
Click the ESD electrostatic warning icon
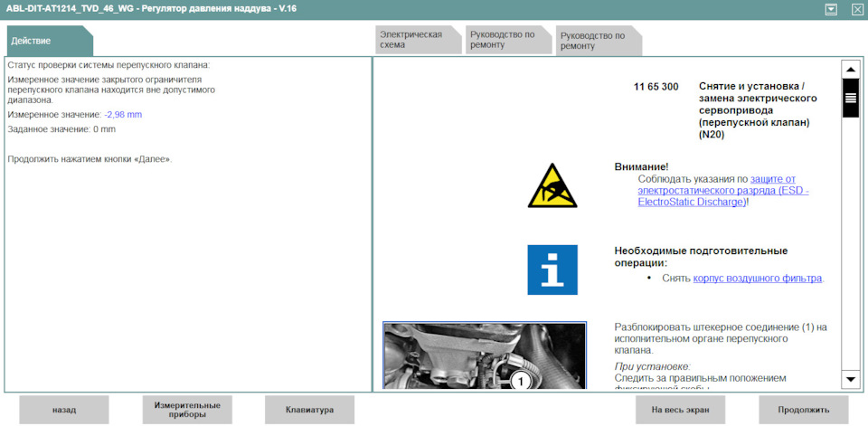pyautogui.click(x=552, y=185)
